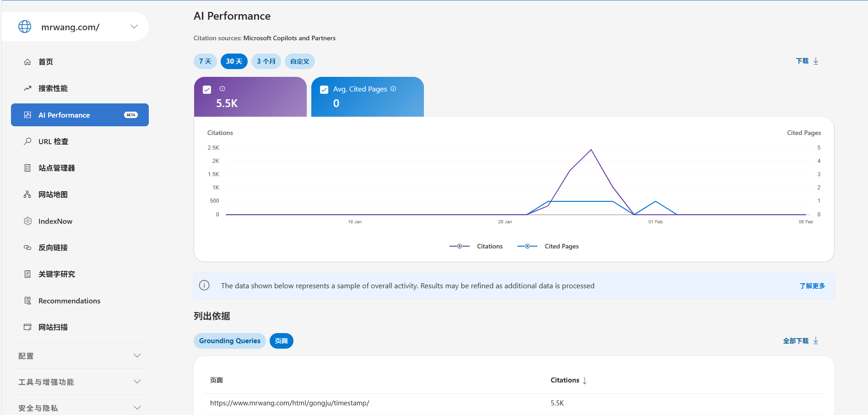Switch to the Grounding Queries tab
The image size is (868, 415).
[x=229, y=341]
